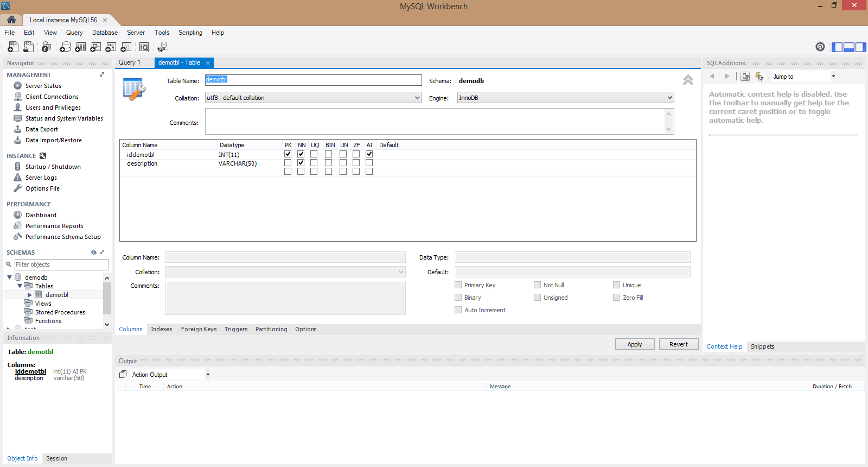Screen dimensions: 868x467
Task: Toggle the left sidebar panel icon
Action: (x=837, y=47)
